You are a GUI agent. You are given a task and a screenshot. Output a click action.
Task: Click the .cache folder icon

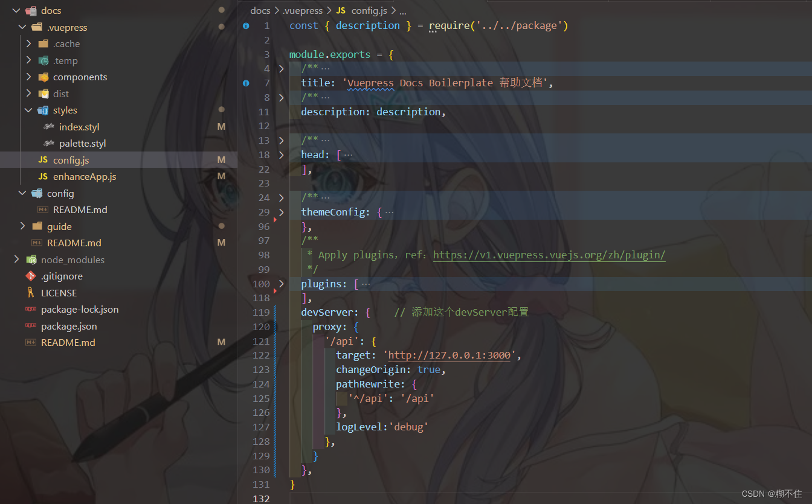(43, 43)
